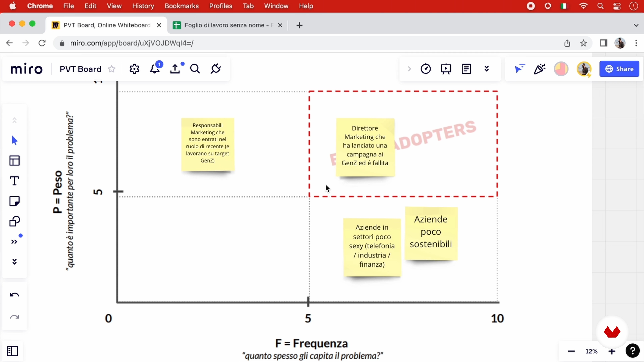
Task: Close the Foglio di lavoro tab
Action: [x=280, y=25]
